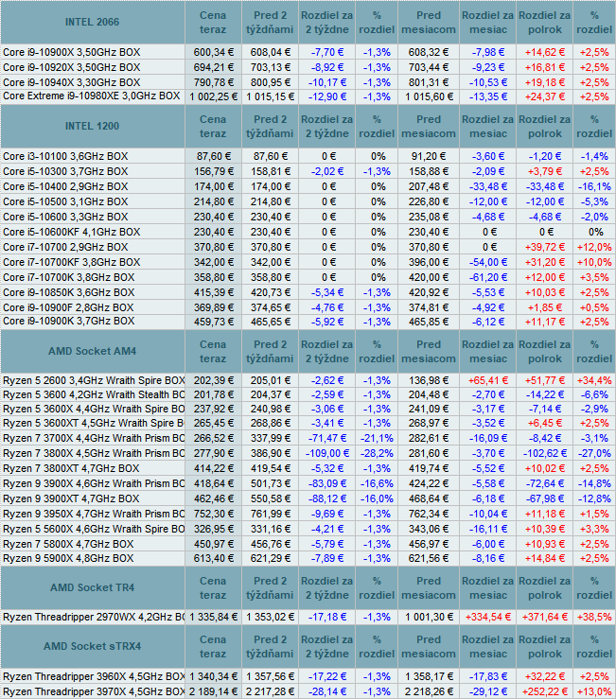Select Core i5-10300 3,7GHz BOX row
This screenshot has width=616, height=699.
click(65, 171)
